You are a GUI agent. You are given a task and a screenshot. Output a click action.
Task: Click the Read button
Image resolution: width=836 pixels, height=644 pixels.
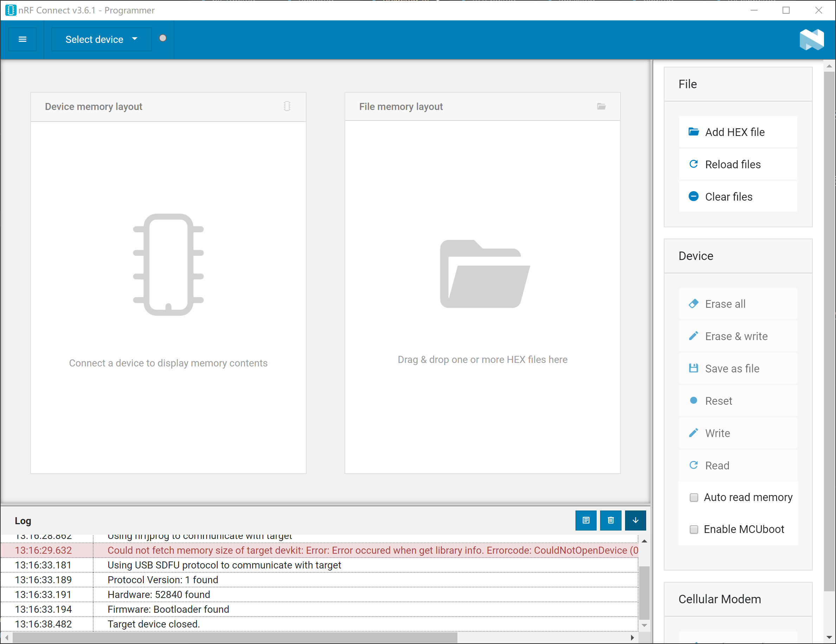[x=738, y=465]
